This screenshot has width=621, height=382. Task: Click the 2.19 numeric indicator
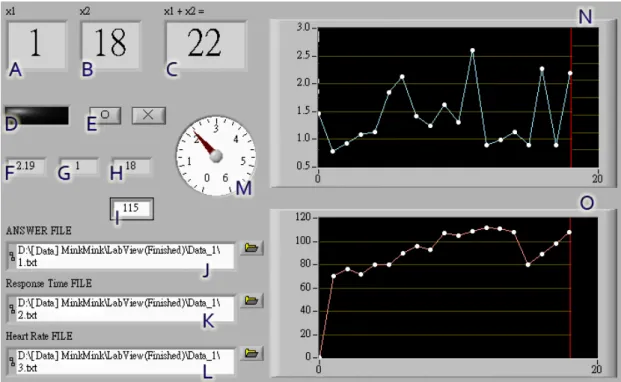click(x=26, y=166)
